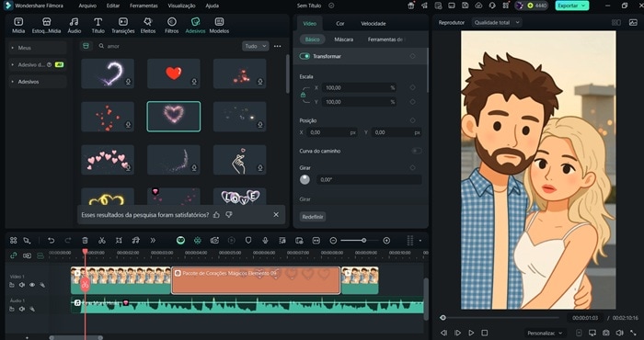Click the audio stretch music note tool
Screen dimensions: 644x340
[135, 241]
